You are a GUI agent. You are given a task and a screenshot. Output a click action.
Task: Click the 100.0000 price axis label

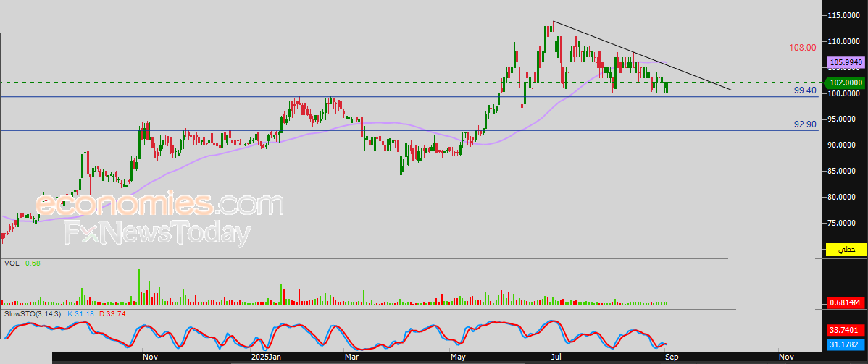(845, 93)
